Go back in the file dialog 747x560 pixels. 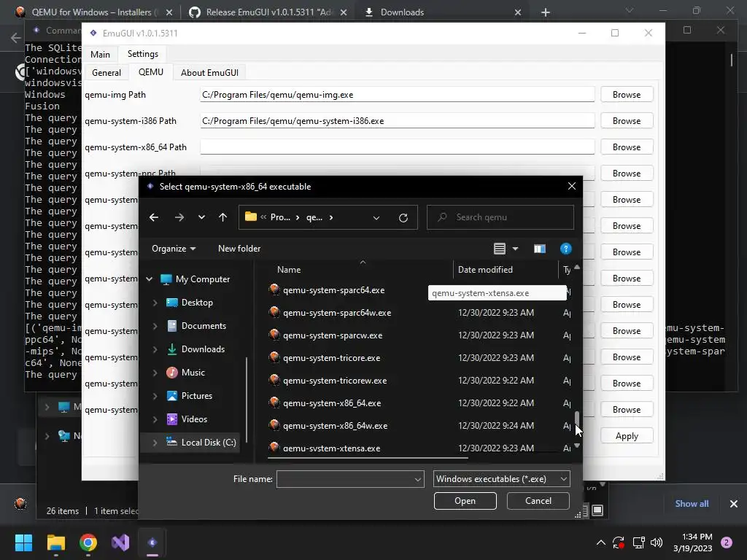point(153,217)
